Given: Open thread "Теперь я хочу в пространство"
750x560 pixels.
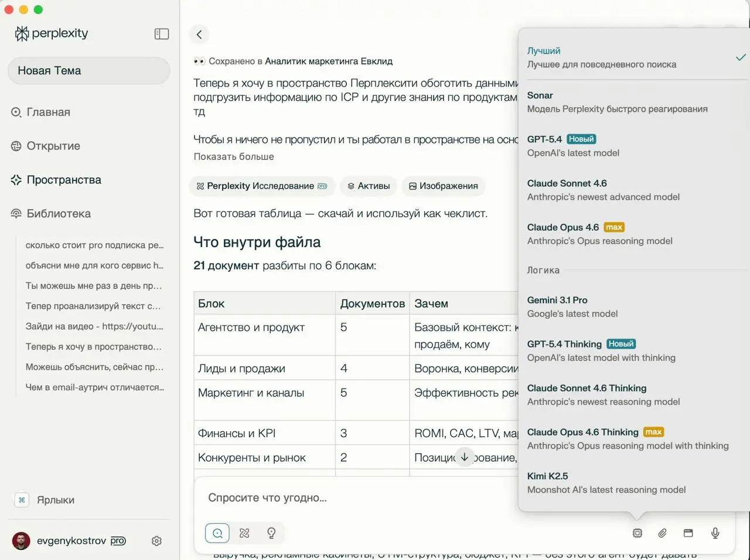Looking at the screenshot, I should (x=94, y=347).
